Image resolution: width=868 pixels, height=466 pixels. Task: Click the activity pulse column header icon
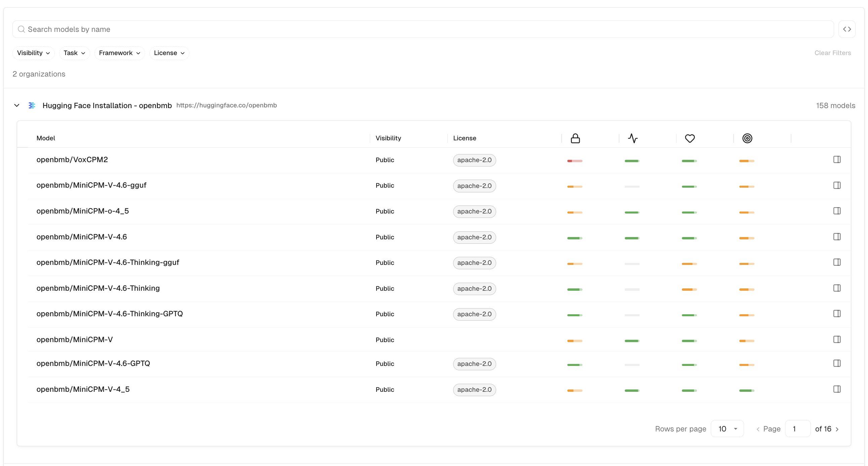[x=633, y=138]
